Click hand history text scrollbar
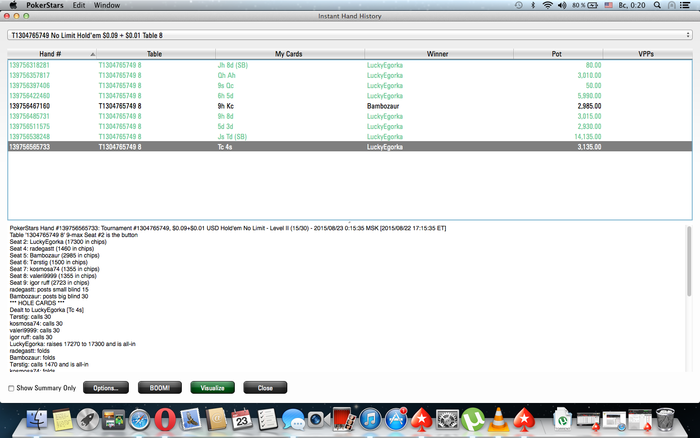This screenshot has width=700, height=438. coord(689,261)
